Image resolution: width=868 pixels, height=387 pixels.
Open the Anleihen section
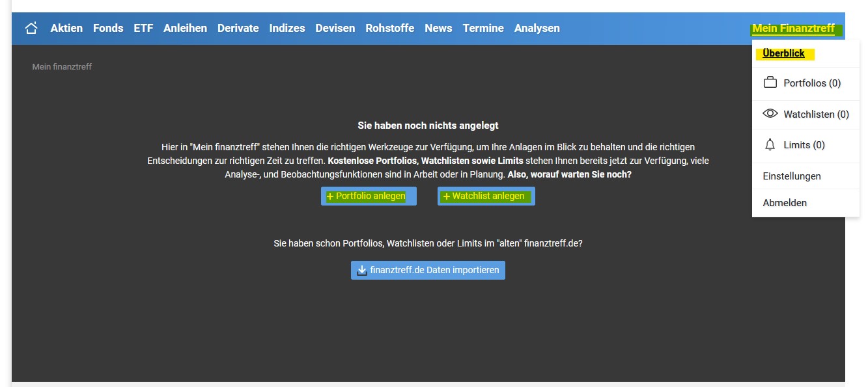(185, 28)
